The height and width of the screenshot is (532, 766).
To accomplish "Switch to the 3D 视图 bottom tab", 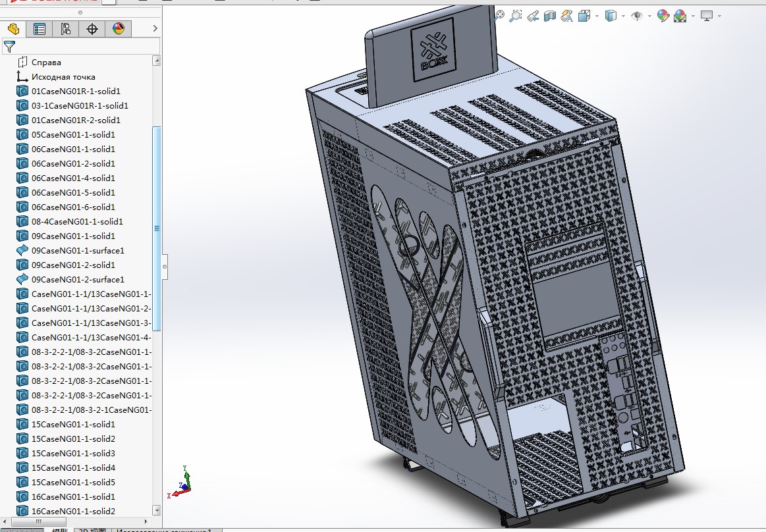I will [x=92, y=530].
